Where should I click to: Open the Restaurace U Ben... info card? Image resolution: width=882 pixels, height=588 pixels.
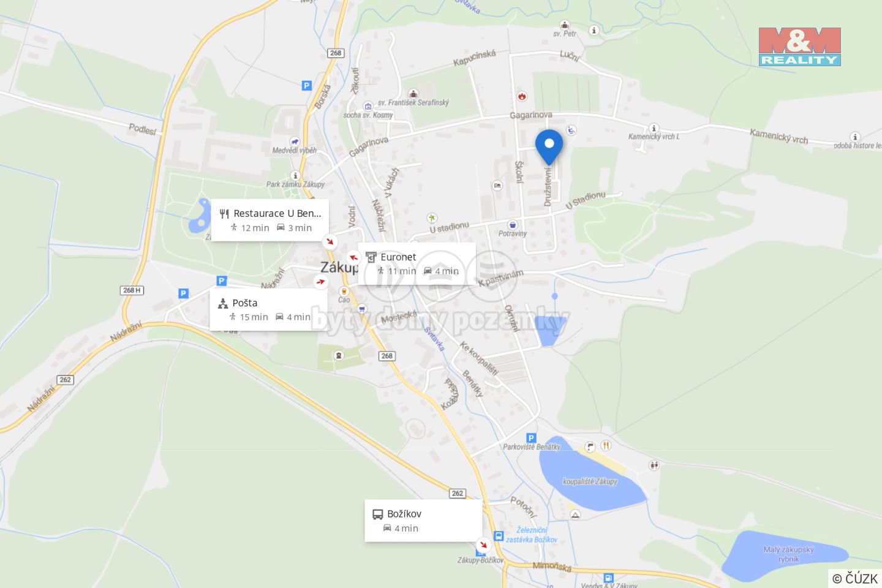270,220
